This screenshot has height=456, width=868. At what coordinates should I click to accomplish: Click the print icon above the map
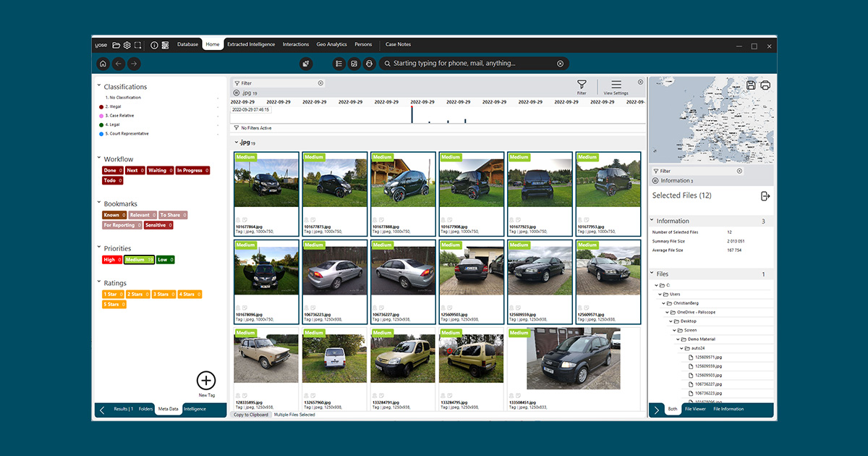pyautogui.click(x=765, y=85)
